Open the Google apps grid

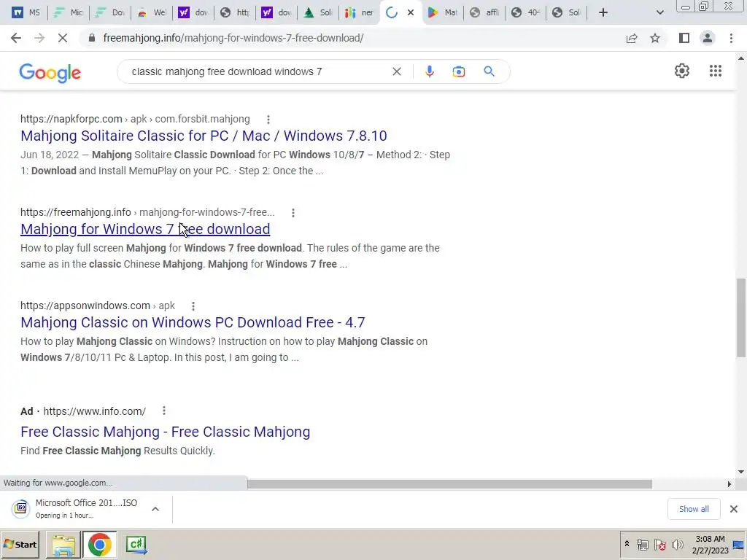coord(715,71)
